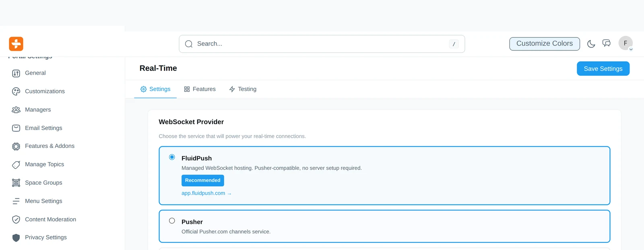Click the Save Settings button
Image resolution: width=644 pixels, height=250 pixels.
coord(603,69)
